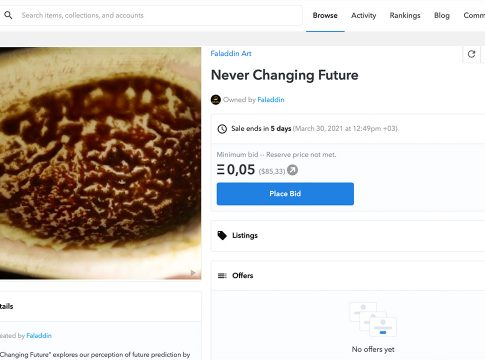Click the arrow icon next to price

[292, 170]
